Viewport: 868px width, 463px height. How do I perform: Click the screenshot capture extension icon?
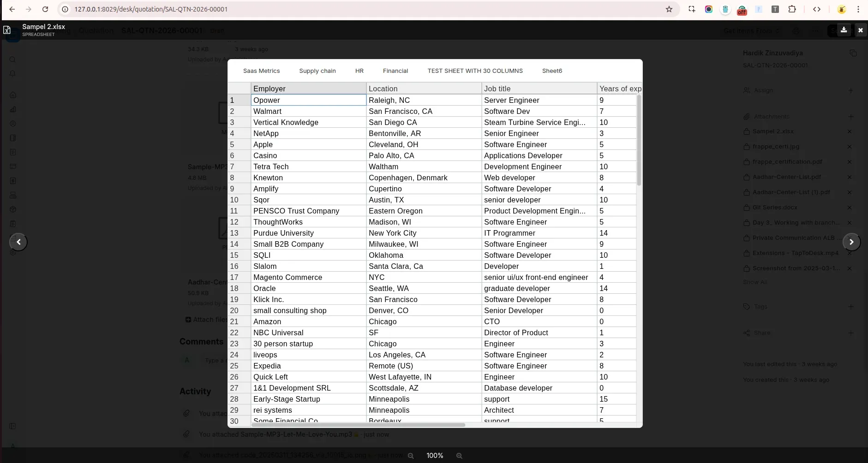(x=692, y=9)
